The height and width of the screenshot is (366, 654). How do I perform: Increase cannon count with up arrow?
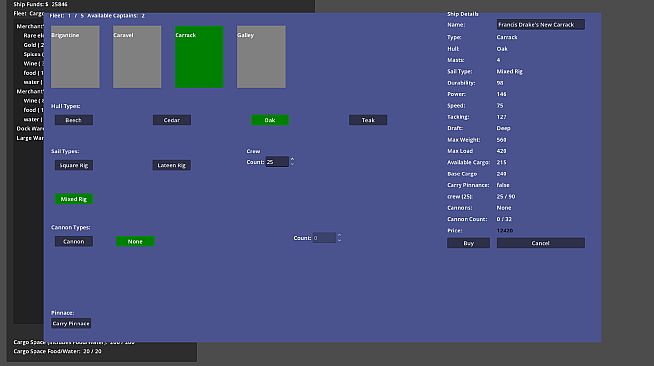click(x=340, y=235)
